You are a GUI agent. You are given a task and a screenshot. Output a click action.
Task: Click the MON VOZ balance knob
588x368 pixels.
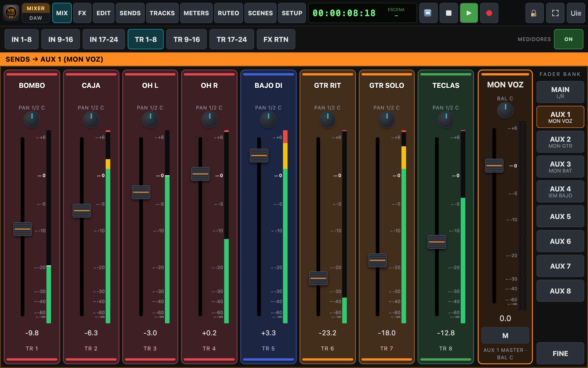pyautogui.click(x=505, y=110)
